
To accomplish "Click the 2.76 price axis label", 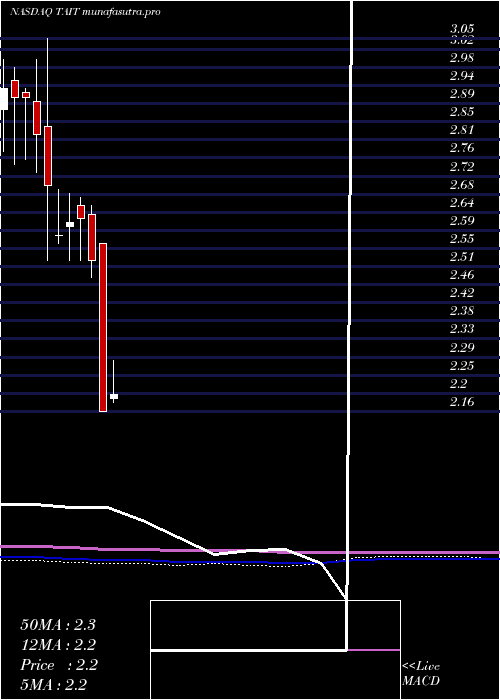I will pyautogui.click(x=462, y=148).
